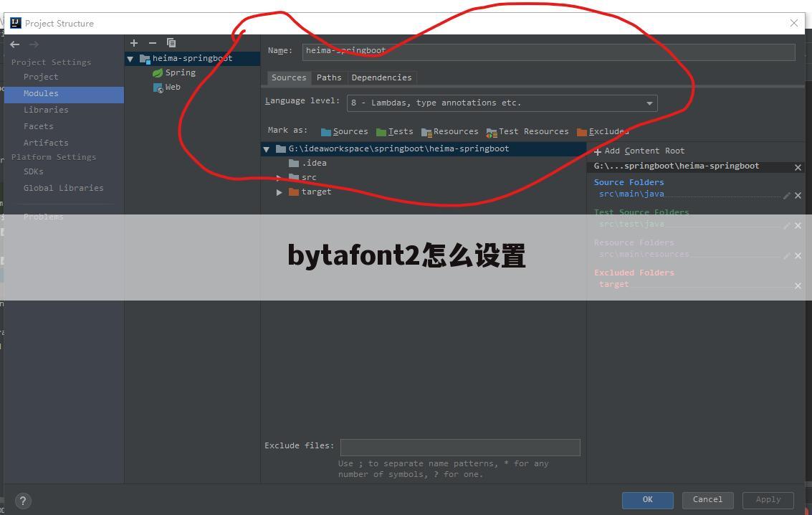Select Libraries in Project Settings
This screenshot has height=515, width=812.
pos(46,110)
